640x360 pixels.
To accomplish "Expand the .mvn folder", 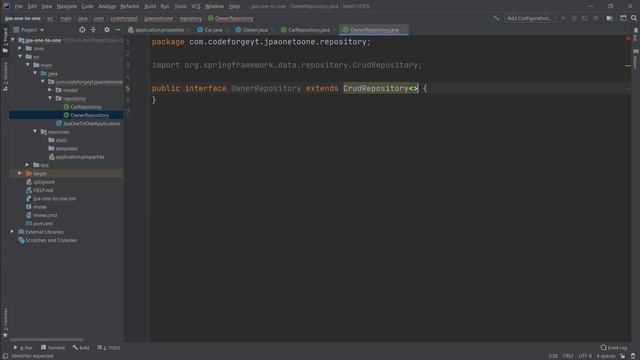I will point(20,48).
